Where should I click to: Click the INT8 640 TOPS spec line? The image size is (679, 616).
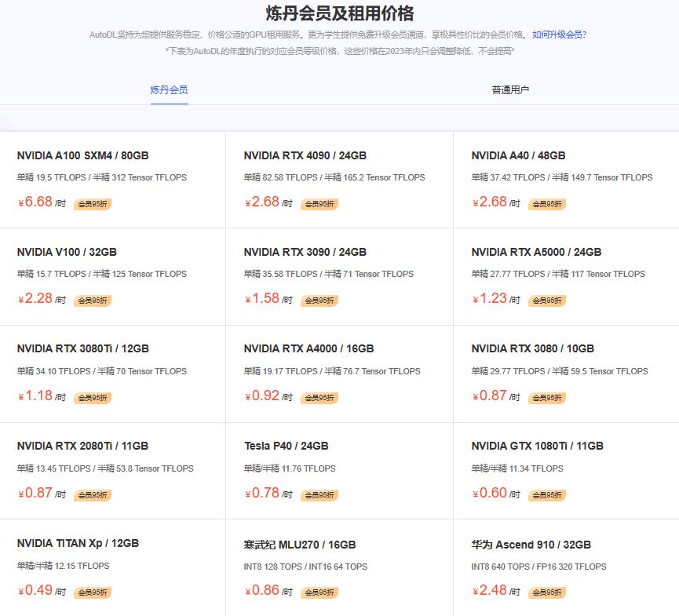[538, 567]
